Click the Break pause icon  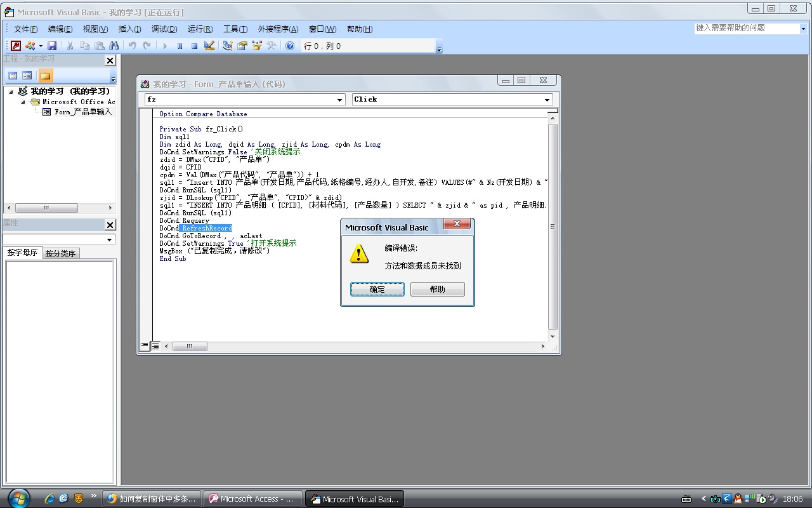(180, 46)
